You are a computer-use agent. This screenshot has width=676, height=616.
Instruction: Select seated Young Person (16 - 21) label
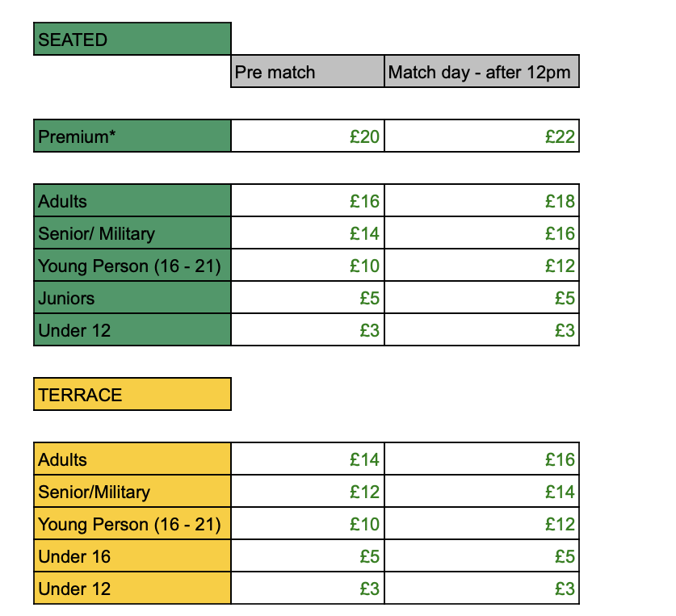click(132, 266)
